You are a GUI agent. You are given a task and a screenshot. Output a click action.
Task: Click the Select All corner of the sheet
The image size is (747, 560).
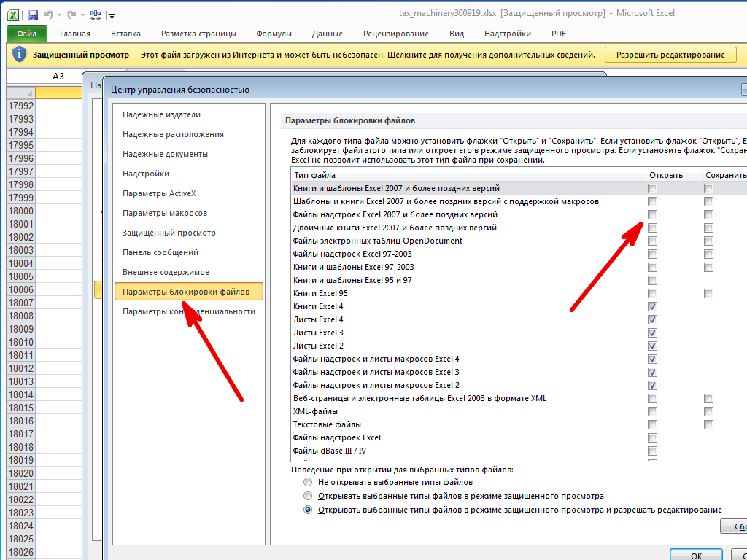(x=21, y=93)
